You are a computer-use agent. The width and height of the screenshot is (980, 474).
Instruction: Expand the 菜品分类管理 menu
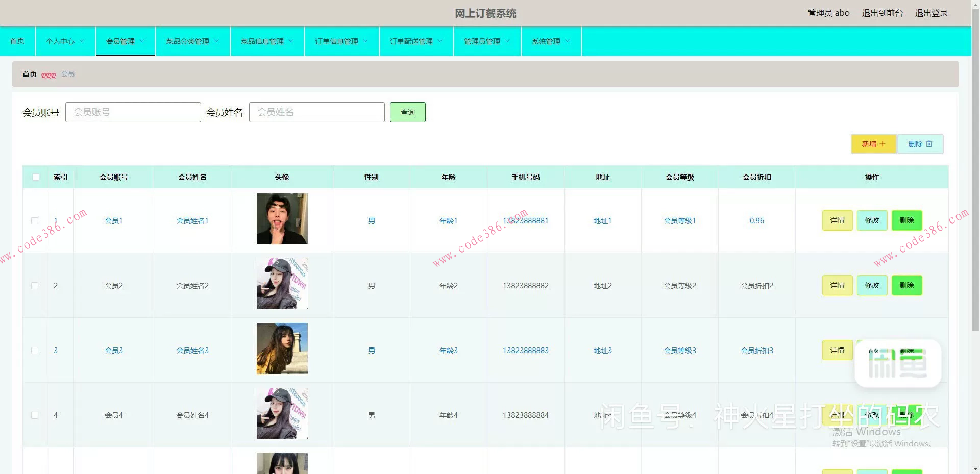click(192, 41)
